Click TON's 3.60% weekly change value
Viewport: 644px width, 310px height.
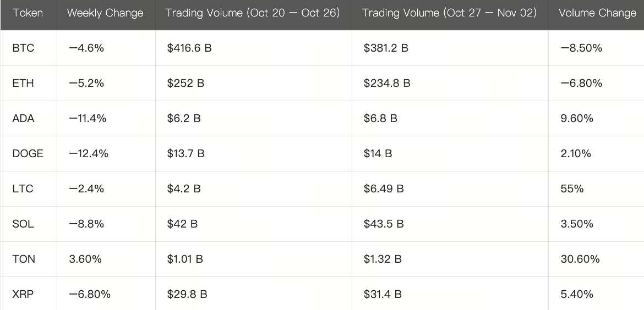pos(85,259)
